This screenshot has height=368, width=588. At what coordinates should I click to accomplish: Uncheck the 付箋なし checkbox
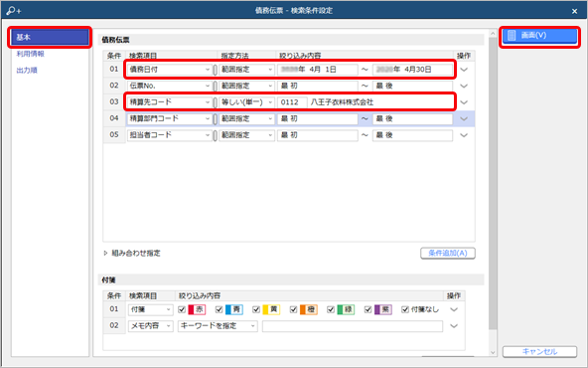click(405, 309)
